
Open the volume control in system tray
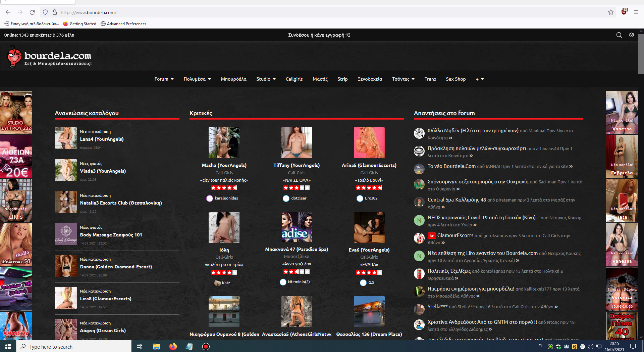click(591, 346)
